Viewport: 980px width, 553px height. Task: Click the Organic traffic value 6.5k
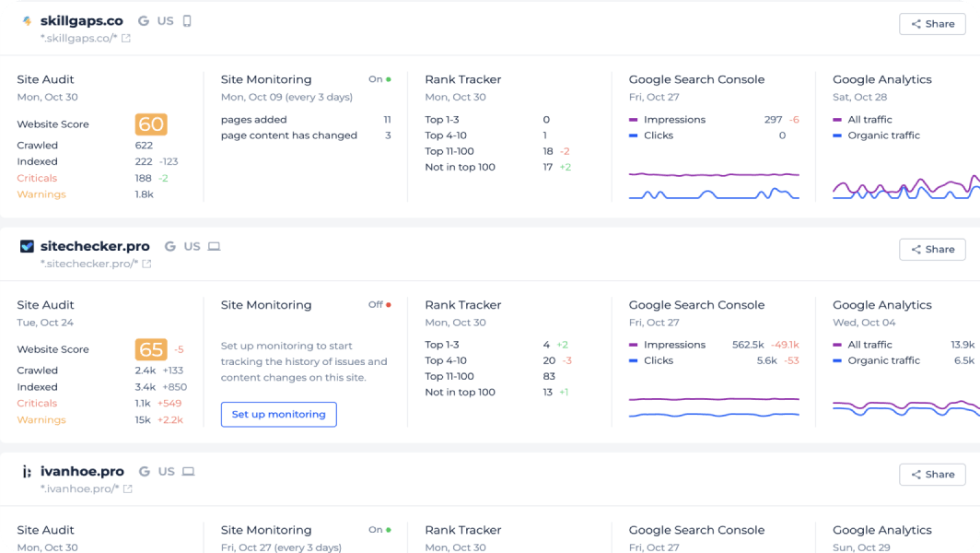coord(964,360)
